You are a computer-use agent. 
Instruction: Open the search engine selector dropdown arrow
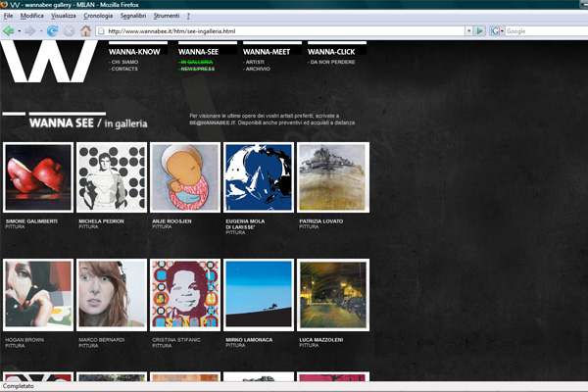tap(502, 31)
